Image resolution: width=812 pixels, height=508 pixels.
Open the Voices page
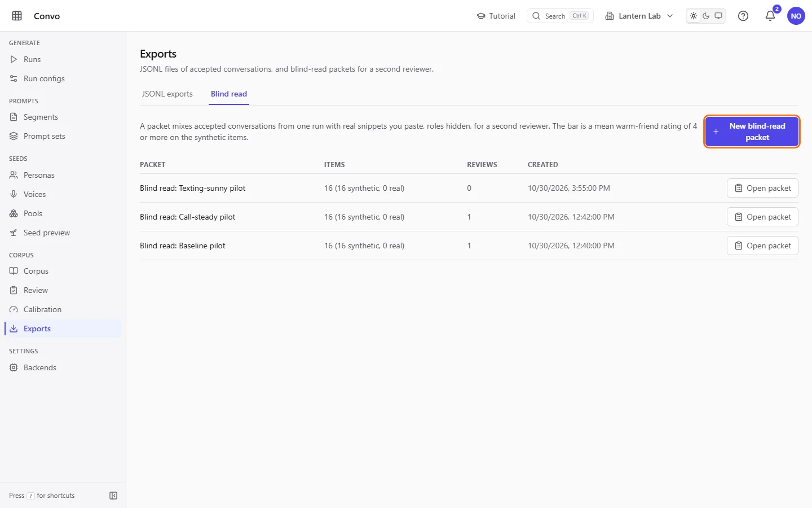click(63, 194)
